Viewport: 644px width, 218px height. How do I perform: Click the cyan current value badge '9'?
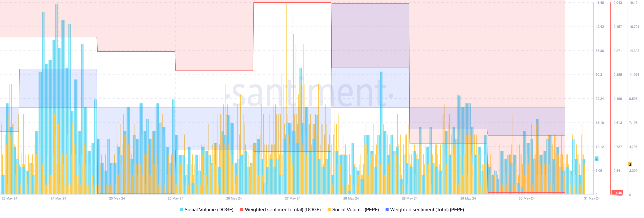596,159
